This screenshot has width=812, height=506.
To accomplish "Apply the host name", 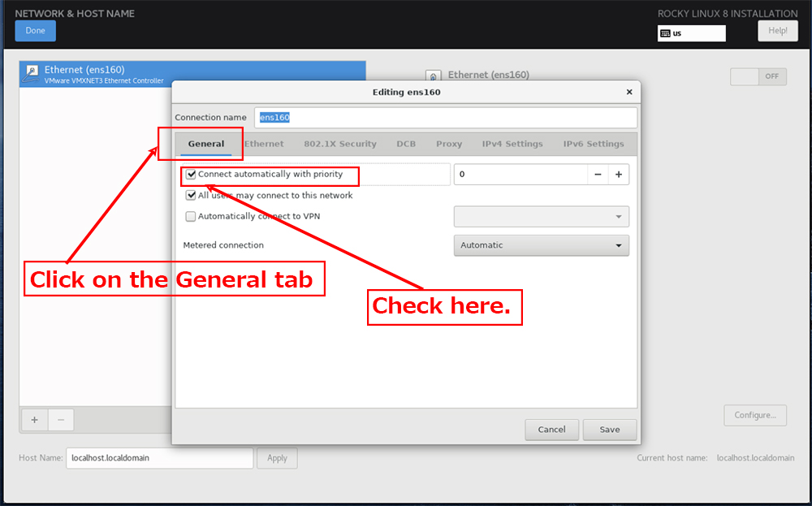I will click(x=277, y=458).
